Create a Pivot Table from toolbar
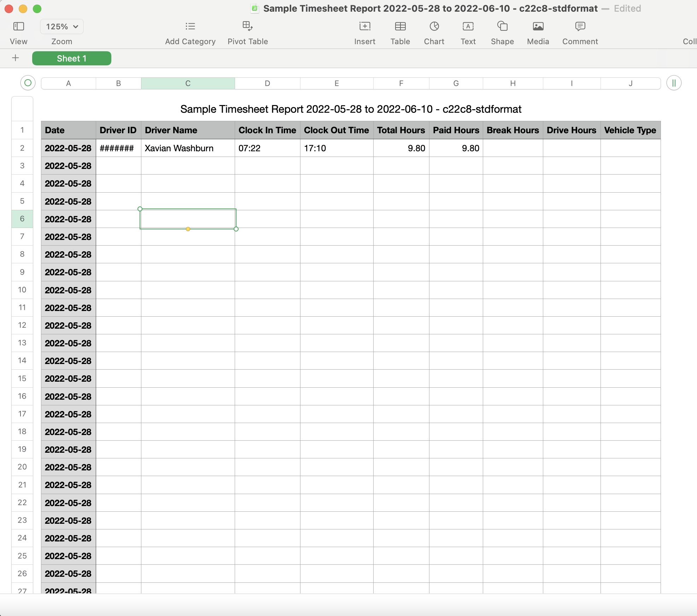Image resolution: width=697 pixels, height=616 pixels. coord(247,27)
